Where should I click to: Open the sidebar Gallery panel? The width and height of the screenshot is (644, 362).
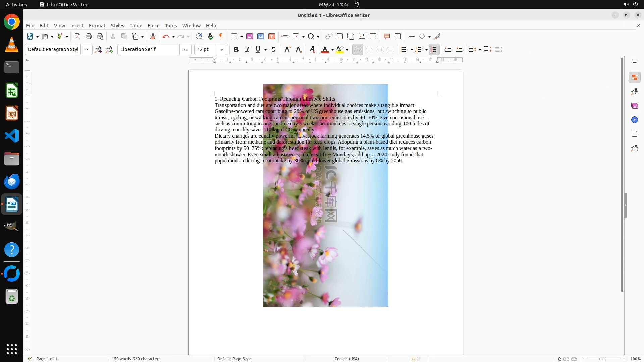point(634,106)
